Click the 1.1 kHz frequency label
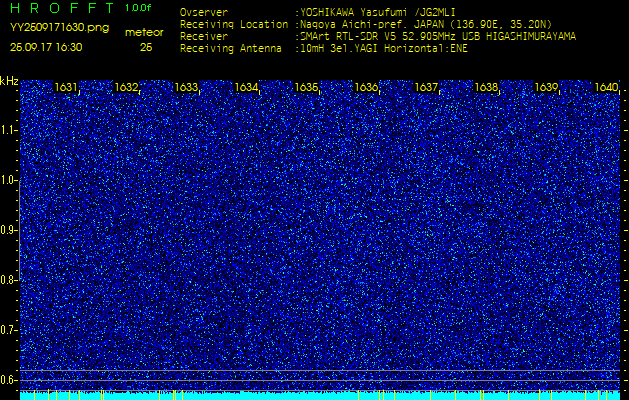Image resolution: width=629 pixels, height=400 pixels. tap(8, 130)
